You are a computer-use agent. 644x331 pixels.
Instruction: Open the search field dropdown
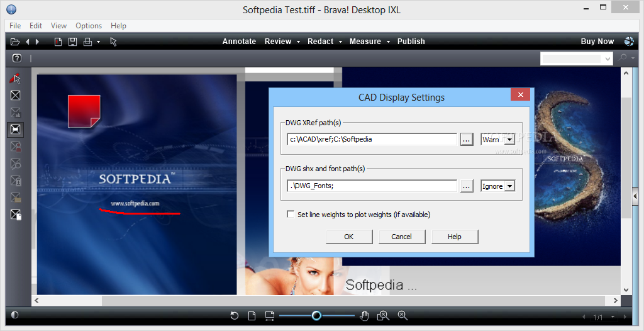pos(608,59)
